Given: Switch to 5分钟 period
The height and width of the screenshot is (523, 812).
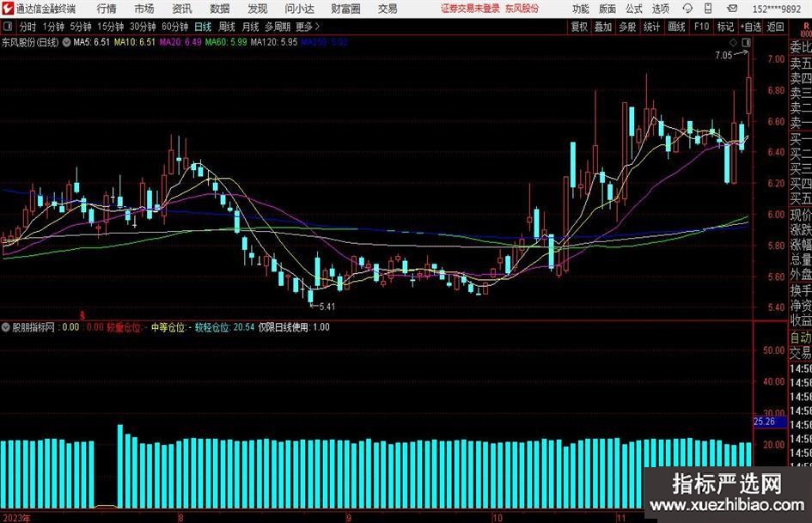Looking at the screenshot, I should 81,27.
